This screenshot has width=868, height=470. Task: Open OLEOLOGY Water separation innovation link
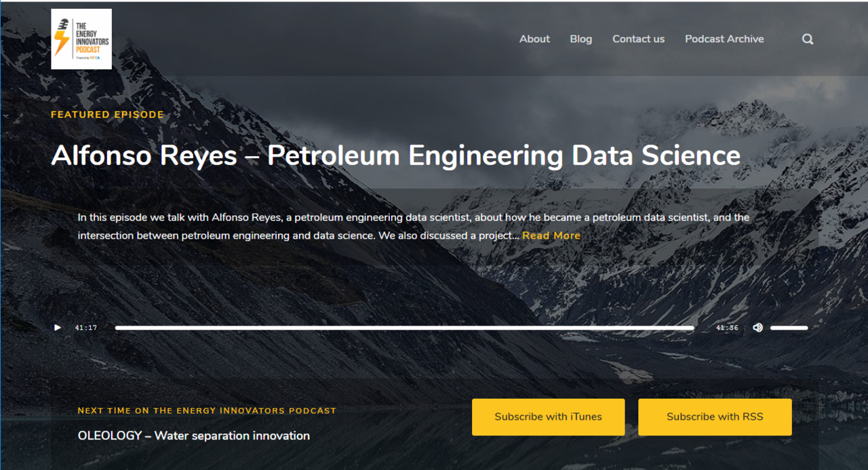[x=193, y=435]
